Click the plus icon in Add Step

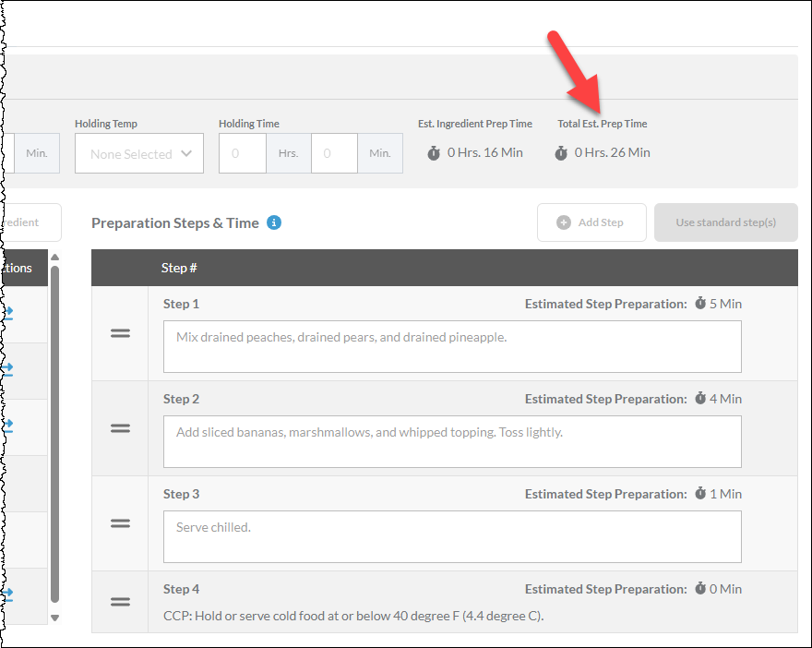pos(564,222)
